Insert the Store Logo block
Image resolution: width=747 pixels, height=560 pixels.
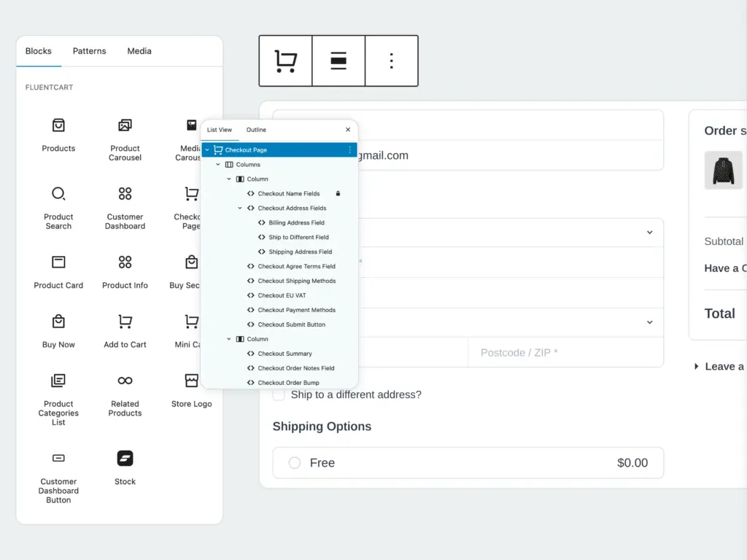tap(192, 391)
